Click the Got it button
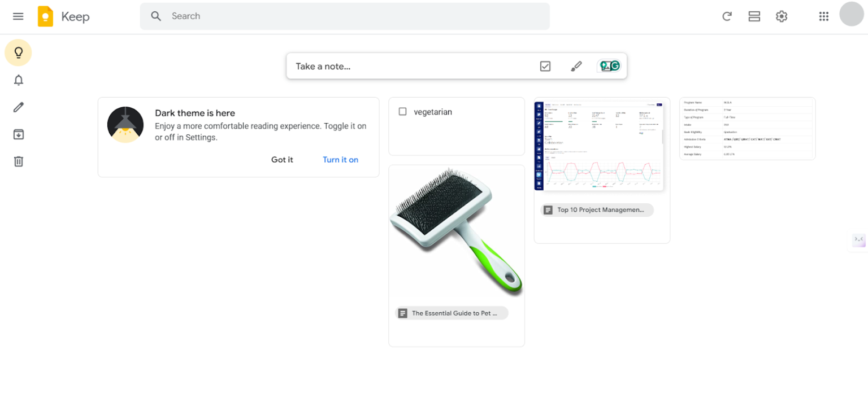868x407 pixels. [282, 160]
